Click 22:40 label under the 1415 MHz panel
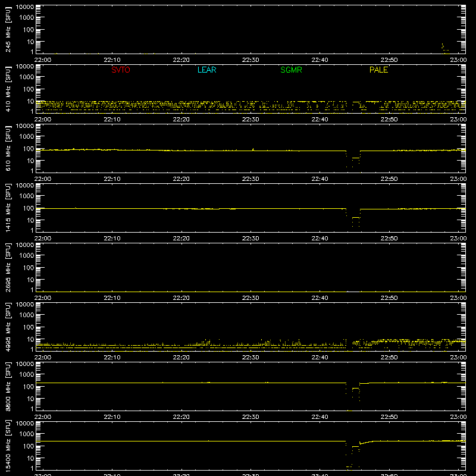 pos(320,239)
